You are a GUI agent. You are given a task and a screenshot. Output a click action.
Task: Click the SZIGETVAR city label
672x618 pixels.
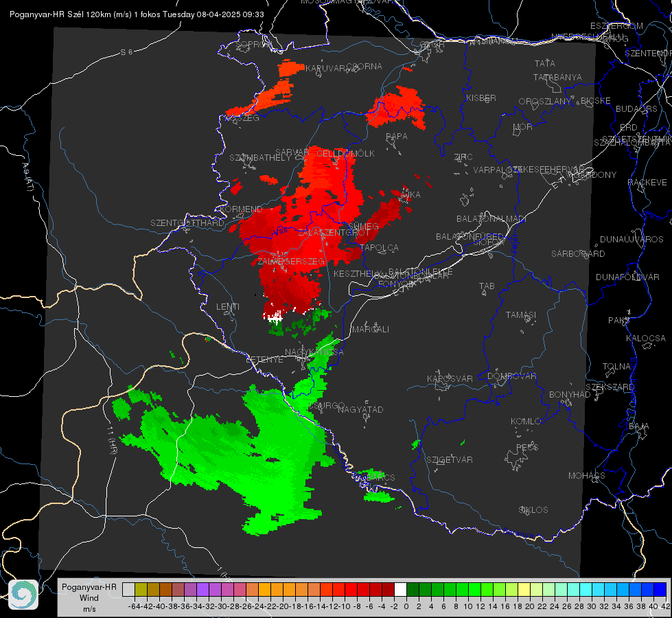click(x=450, y=460)
